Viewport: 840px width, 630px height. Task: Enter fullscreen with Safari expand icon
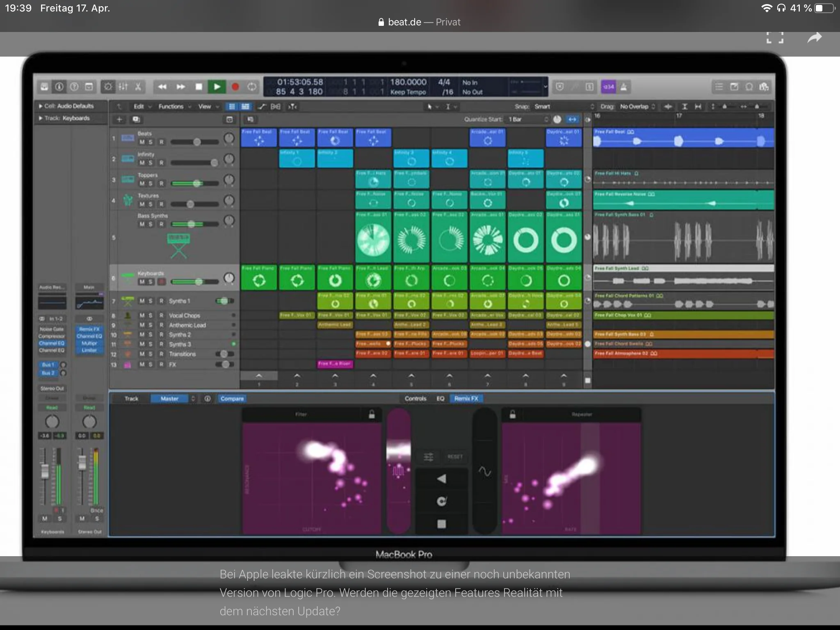pos(775,38)
